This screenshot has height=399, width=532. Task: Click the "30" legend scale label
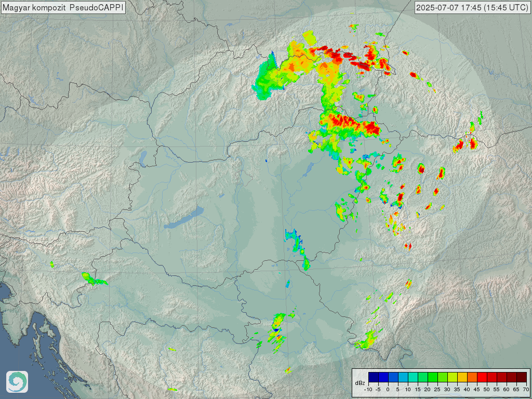click(x=447, y=390)
